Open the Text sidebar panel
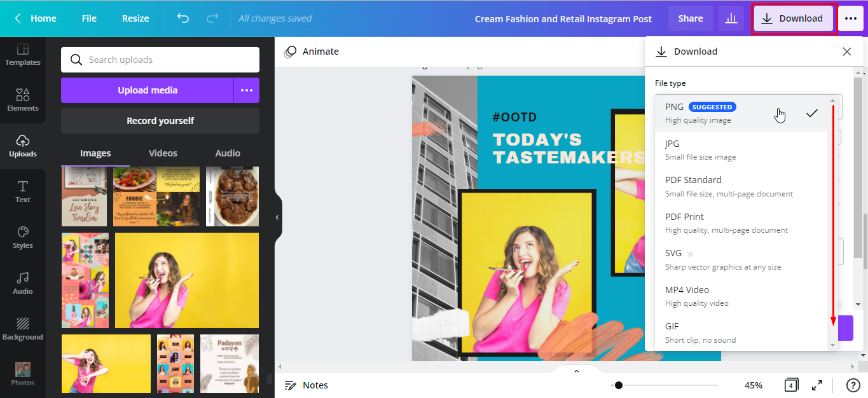 [23, 191]
